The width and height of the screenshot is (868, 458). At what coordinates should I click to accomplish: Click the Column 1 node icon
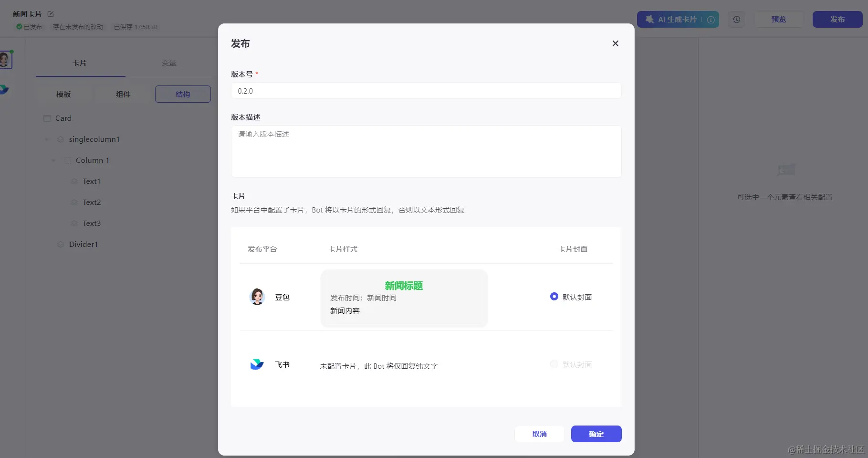click(67, 160)
